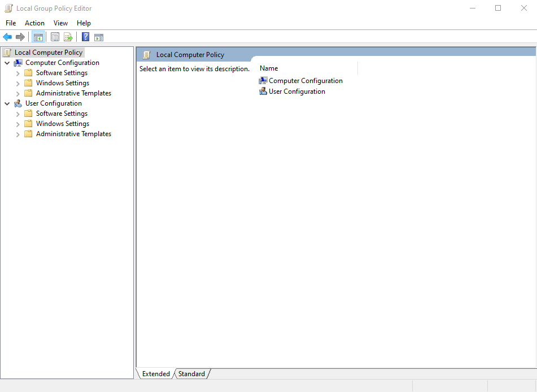Open the Properties toolbar icon
The width and height of the screenshot is (537, 392).
pos(55,37)
